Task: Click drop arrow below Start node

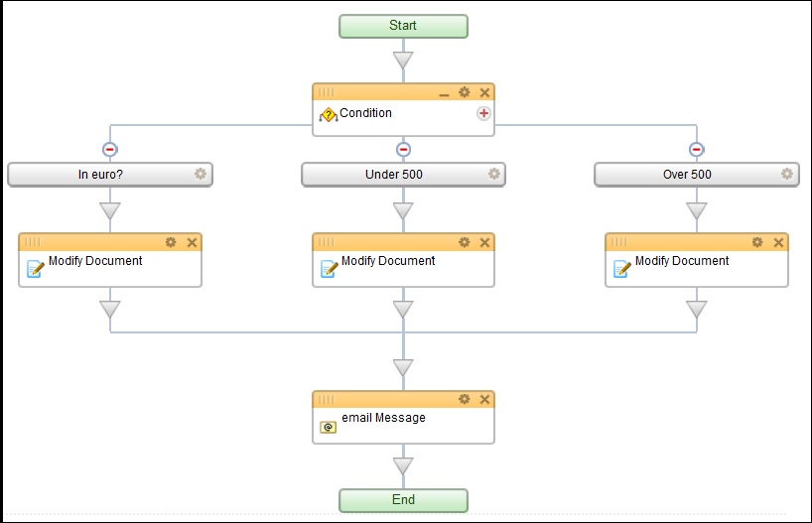Action: 403,61
